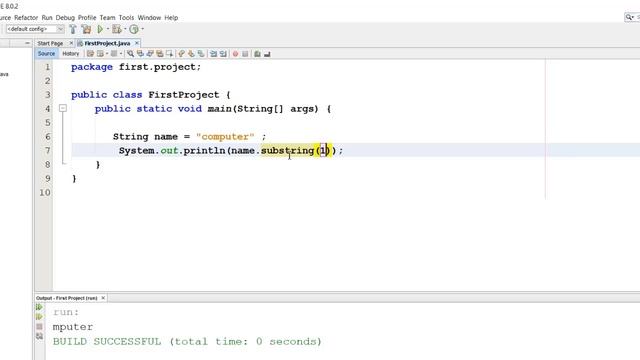The height and width of the screenshot is (360, 640).
Task: Click the Build Project hammer icon
Action: point(73,29)
